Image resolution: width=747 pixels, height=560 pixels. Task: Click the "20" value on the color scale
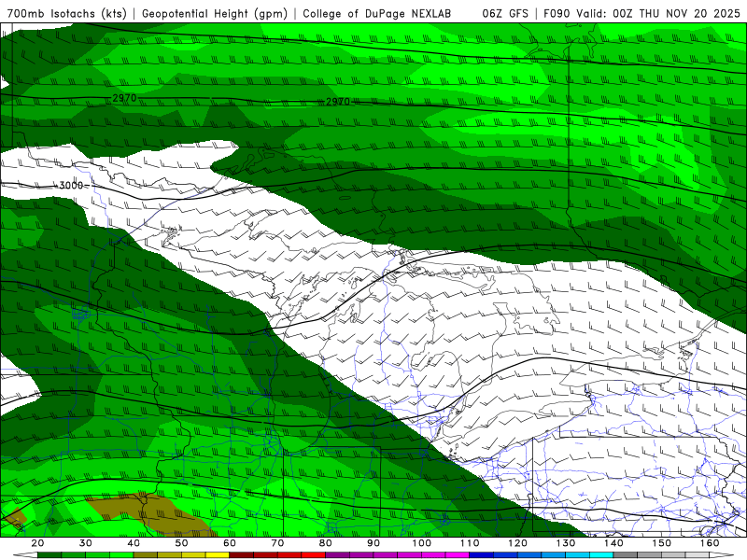click(37, 543)
